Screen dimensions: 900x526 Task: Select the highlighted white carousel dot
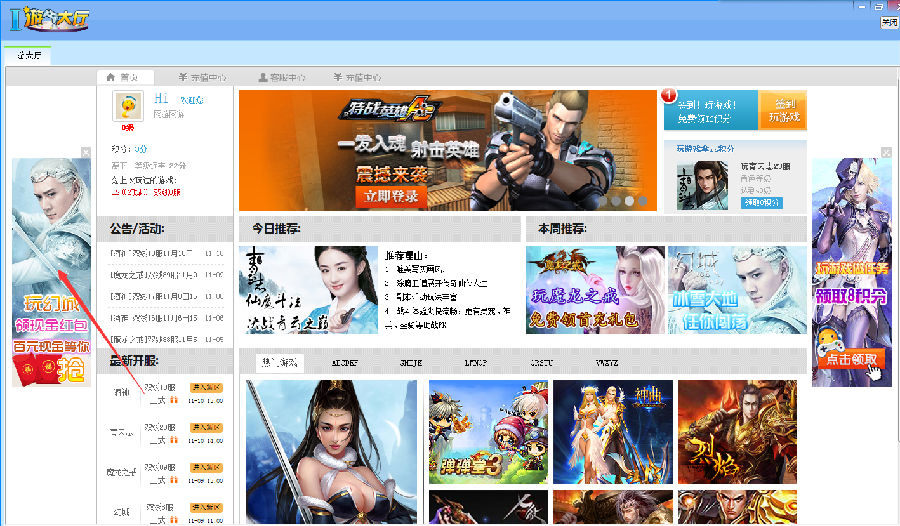(629, 201)
